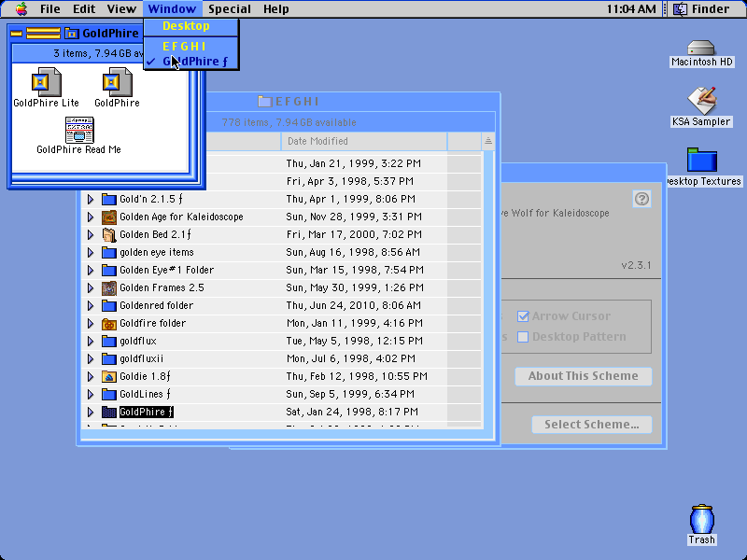Viewport: 747px width, 560px height.
Task: Expand the Golden Bed 2.1 folder
Action: 91,235
